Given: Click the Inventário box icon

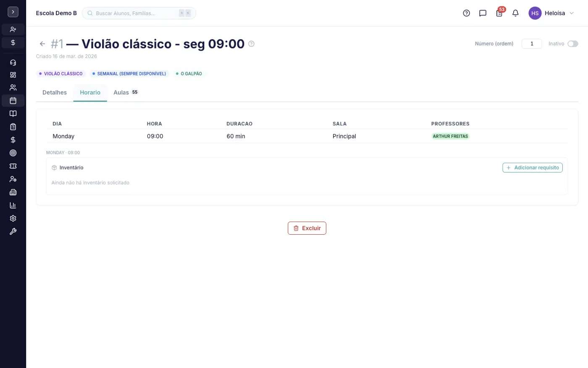Looking at the screenshot, I should [x=54, y=167].
